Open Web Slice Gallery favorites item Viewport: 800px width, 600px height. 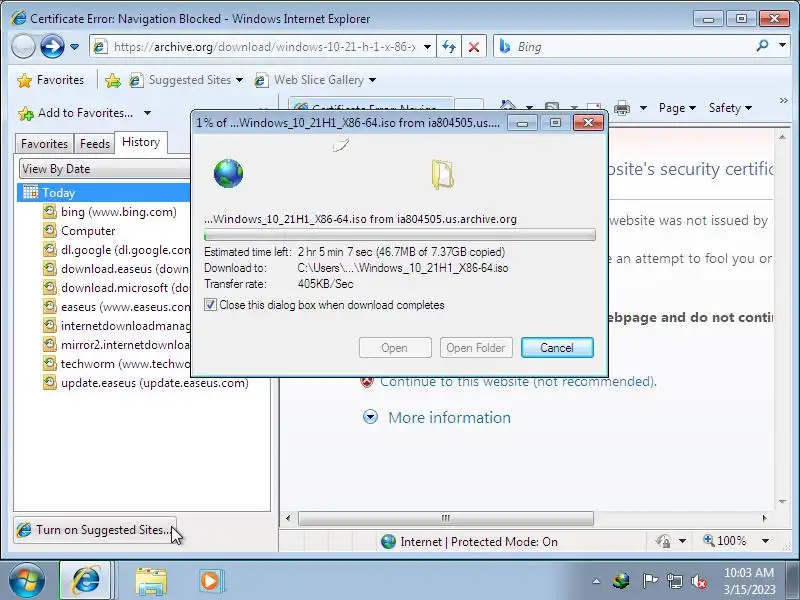pyautogui.click(x=309, y=80)
